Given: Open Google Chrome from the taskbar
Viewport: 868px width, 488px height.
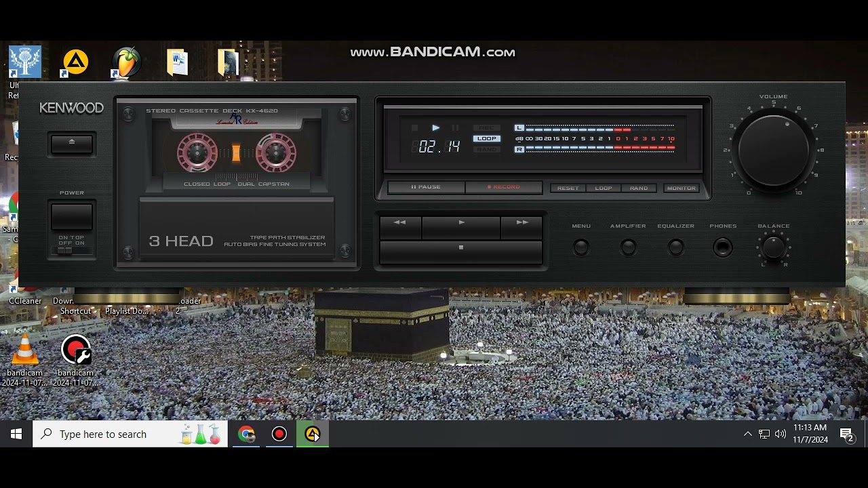Looking at the screenshot, I should click(x=246, y=434).
